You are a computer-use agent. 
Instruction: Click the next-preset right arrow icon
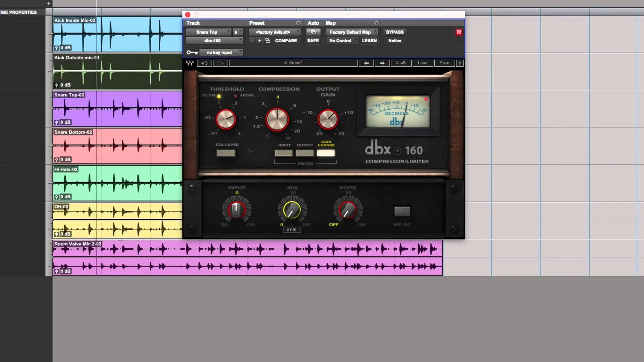(382, 63)
